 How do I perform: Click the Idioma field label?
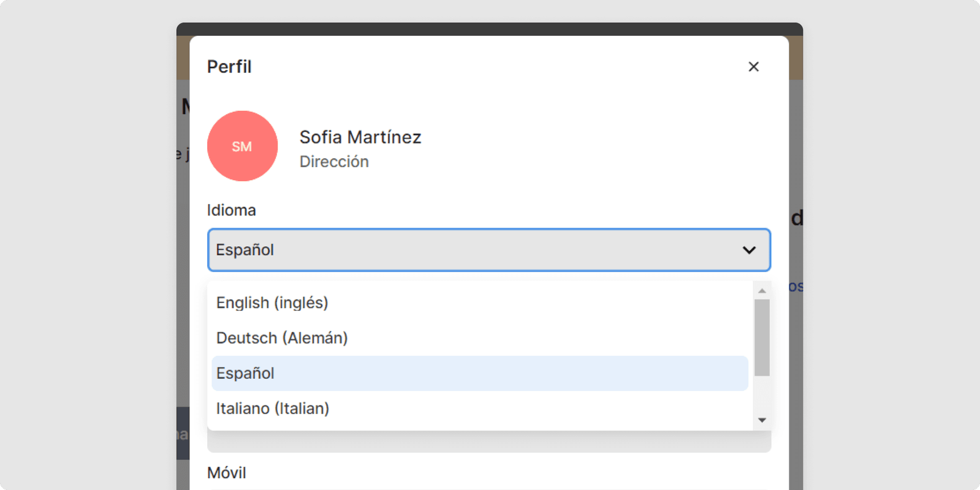click(x=231, y=210)
